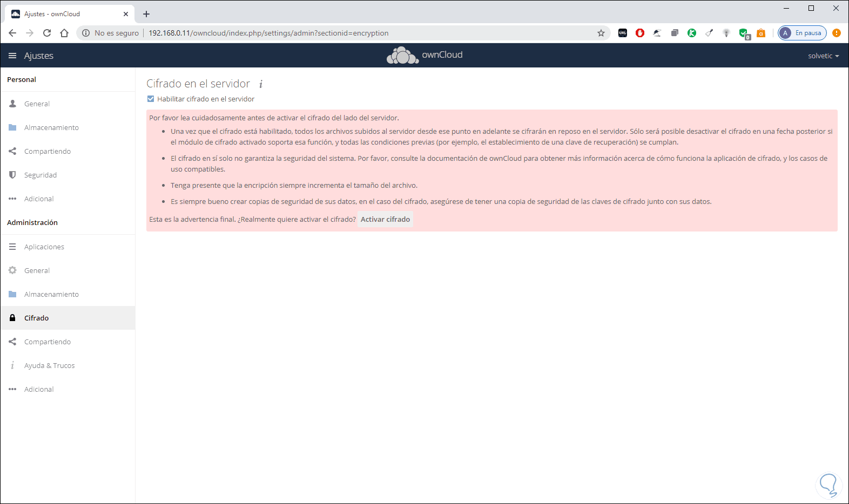This screenshot has width=849, height=504.
Task: Open the red stop-hand blocker extension
Action: click(x=640, y=33)
